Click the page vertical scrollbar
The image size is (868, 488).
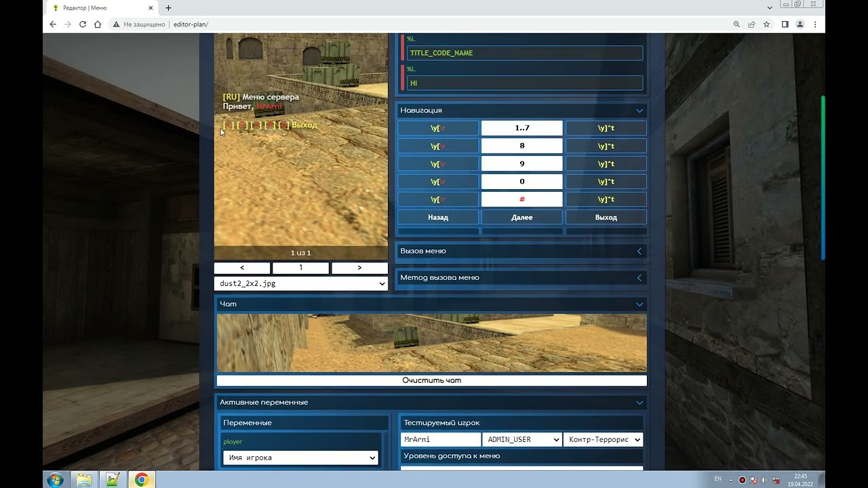tap(823, 178)
